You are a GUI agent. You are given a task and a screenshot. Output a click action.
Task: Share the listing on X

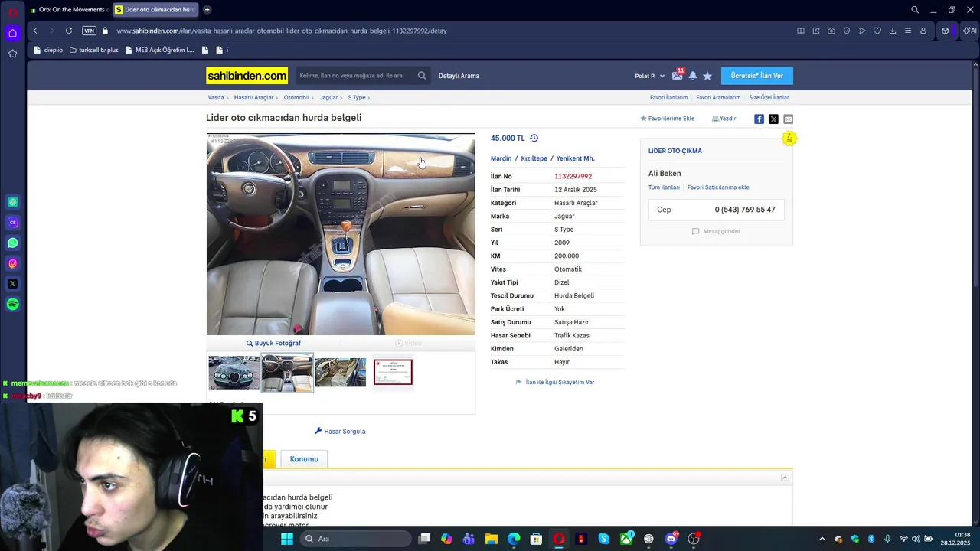tap(773, 119)
